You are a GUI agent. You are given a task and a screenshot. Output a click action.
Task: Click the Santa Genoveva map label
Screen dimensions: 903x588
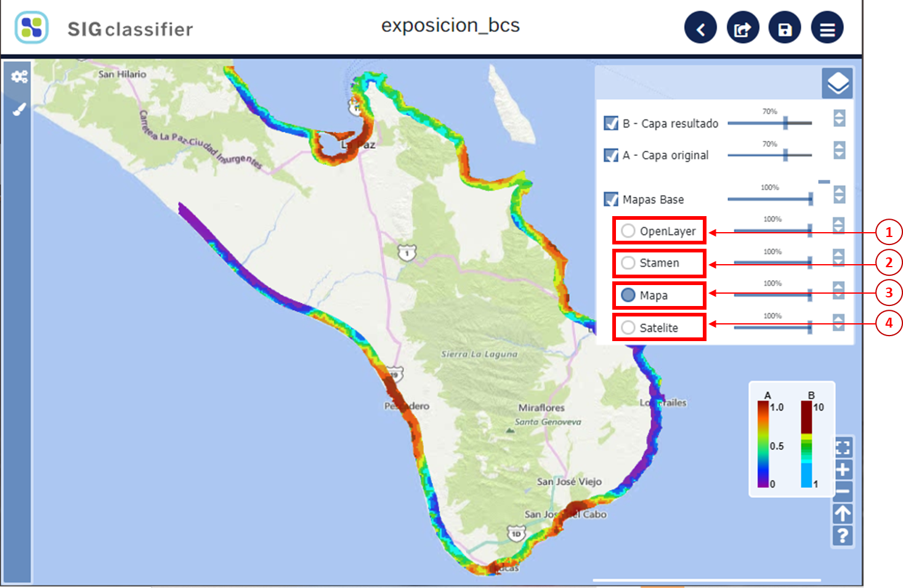point(548,422)
